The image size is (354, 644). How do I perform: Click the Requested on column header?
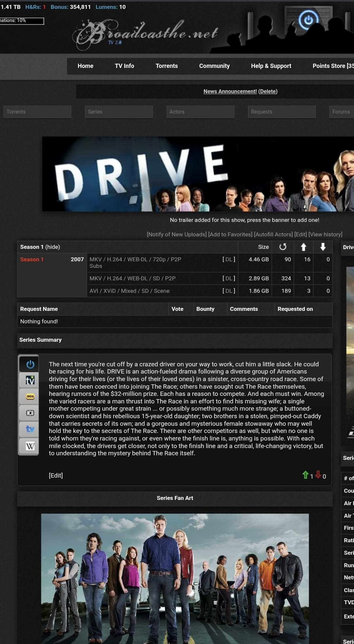295,309
